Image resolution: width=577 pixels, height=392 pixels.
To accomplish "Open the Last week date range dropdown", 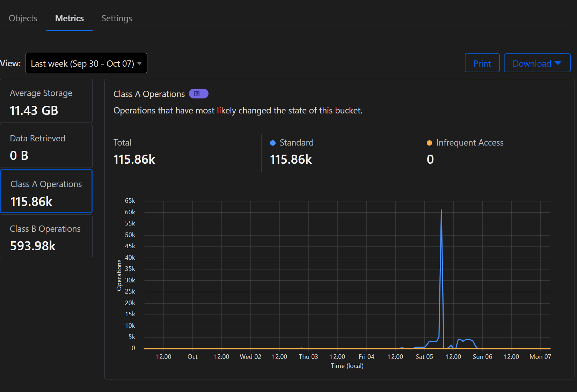I will click(x=86, y=63).
